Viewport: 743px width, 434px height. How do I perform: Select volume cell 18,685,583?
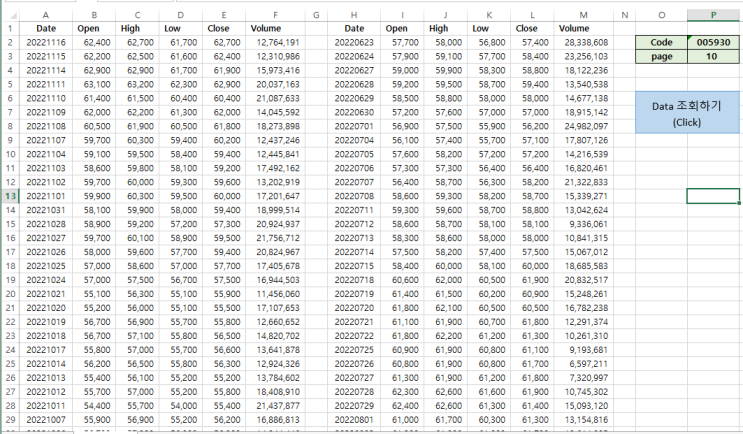click(x=583, y=266)
